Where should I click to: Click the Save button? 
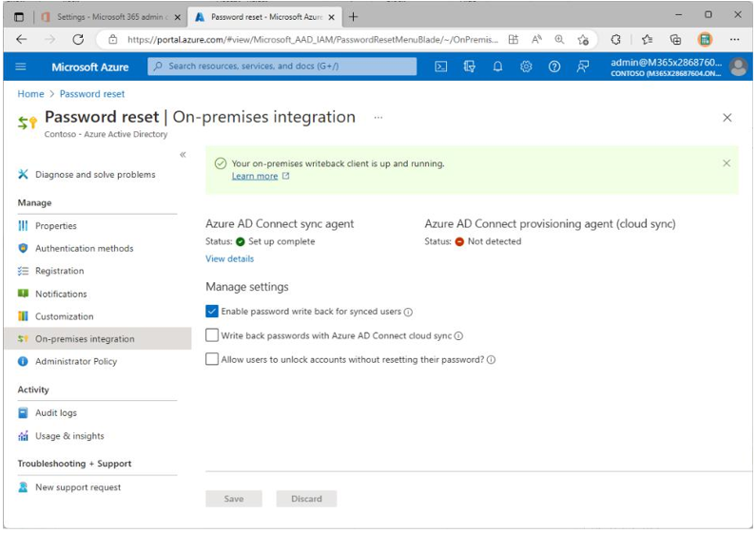click(x=234, y=499)
